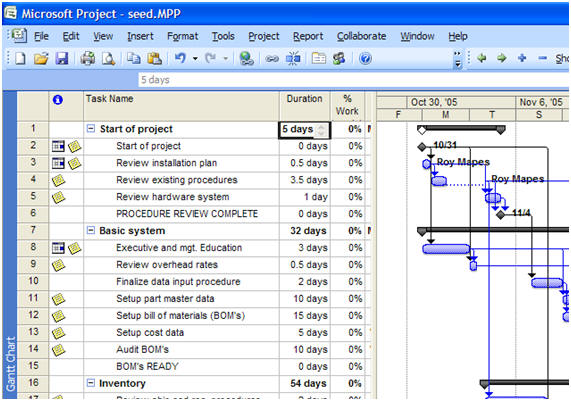Paste using the clipboard icon
The width and height of the screenshot is (571, 401).
[155, 58]
